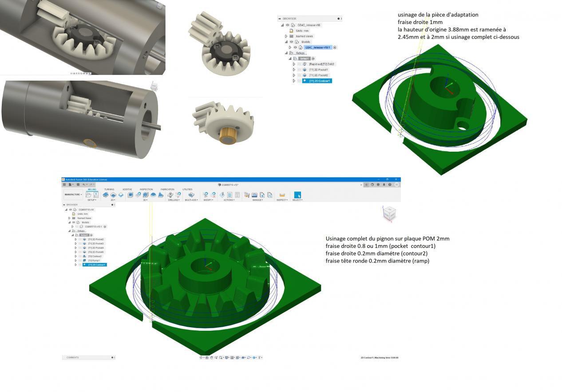Expand the Named Views node in lower browser

pos(69,218)
